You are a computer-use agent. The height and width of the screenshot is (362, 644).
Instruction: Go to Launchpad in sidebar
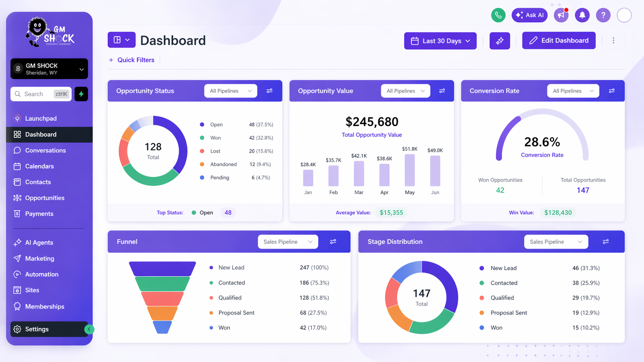click(49, 118)
